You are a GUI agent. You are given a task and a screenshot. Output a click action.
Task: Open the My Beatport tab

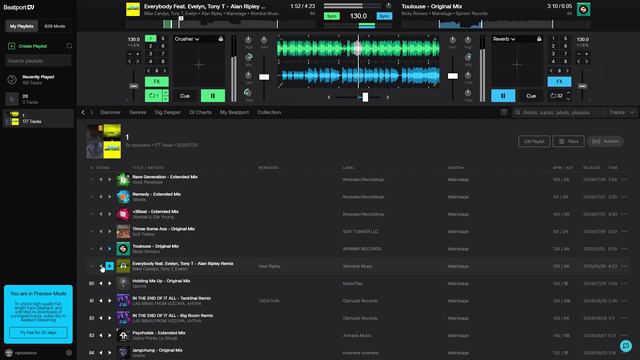234,112
